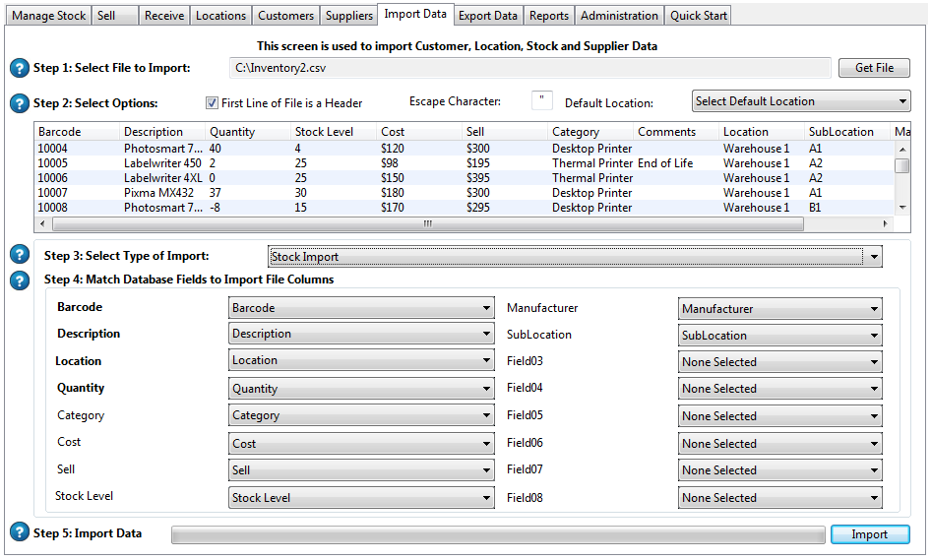Viewport: 931px width, 560px height.
Task: Expand the Select Type of Import dropdown
Action: 575,257
